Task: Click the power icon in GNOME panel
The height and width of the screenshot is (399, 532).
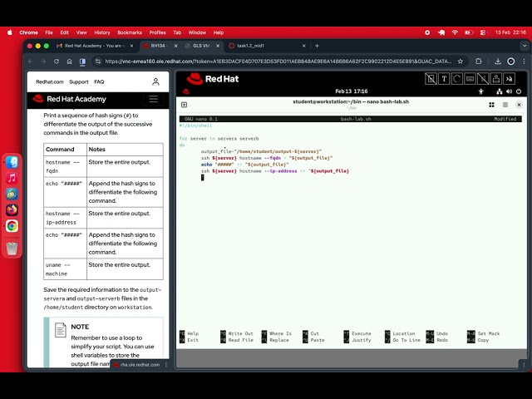Action: [519, 91]
